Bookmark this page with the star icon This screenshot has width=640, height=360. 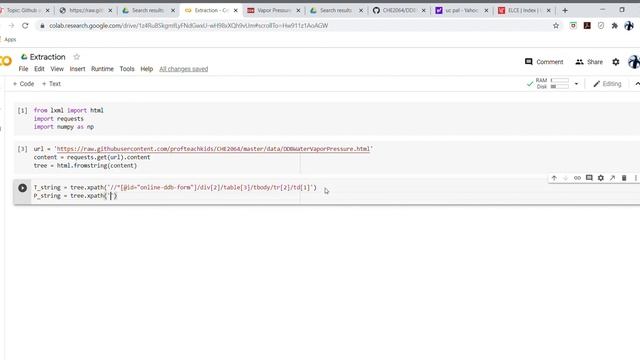[x=556, y=26]
